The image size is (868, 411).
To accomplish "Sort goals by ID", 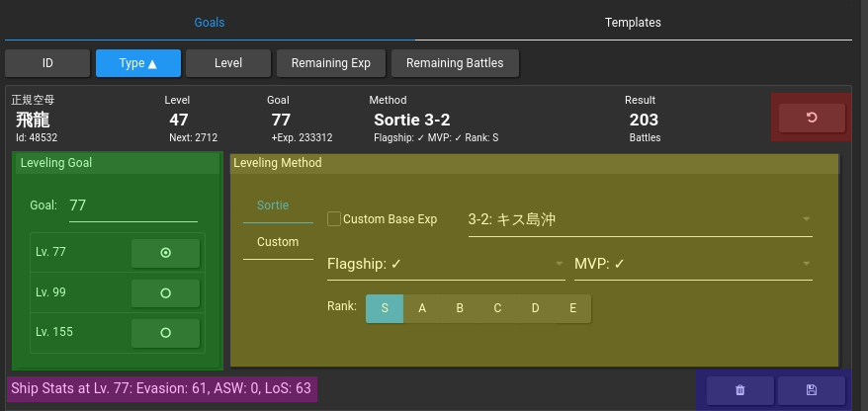I will (47, 63).
